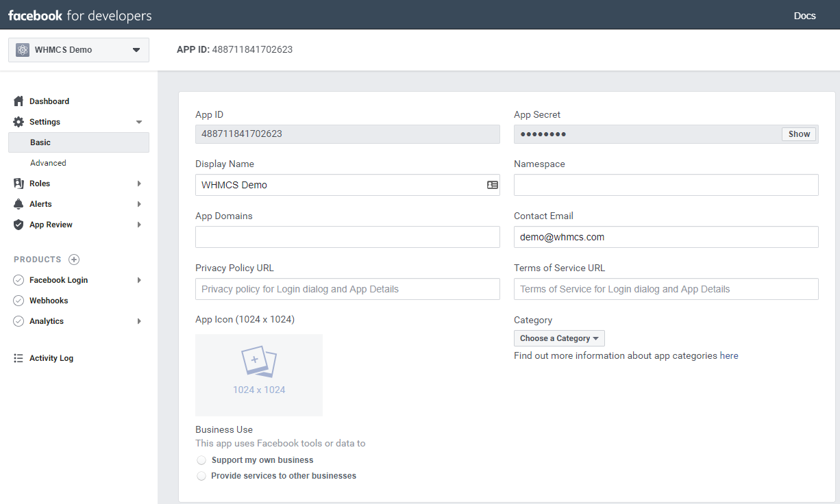
Task: Focus the App Domains input field
Action: point(347,237)
